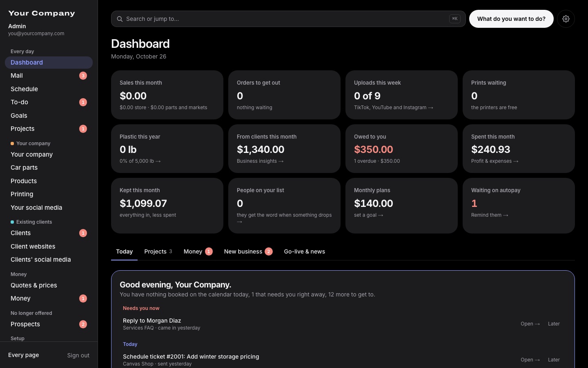
Task: Open Your social media page
Action: (x=49, y=208)
